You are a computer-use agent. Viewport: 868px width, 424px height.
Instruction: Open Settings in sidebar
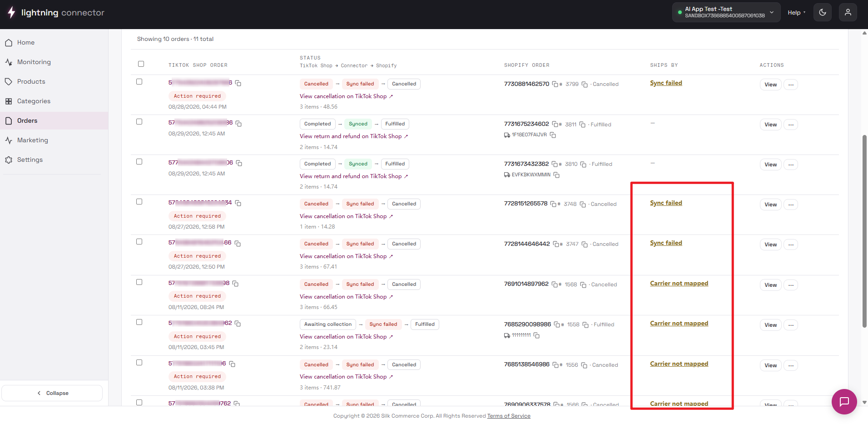54,160
